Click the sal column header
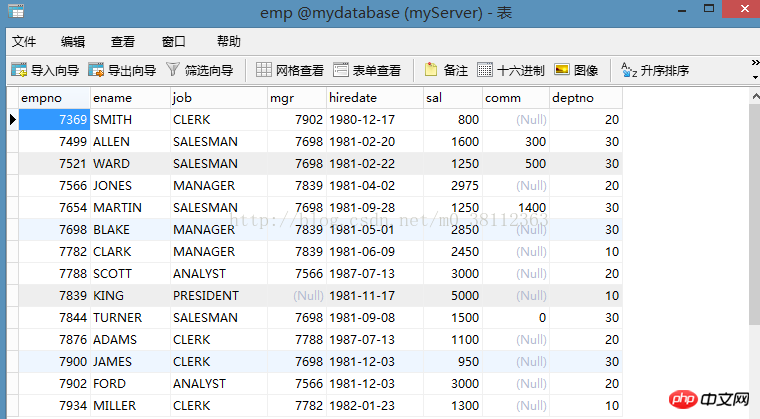Image resolution: width=760 pixels, height=419 pixels. [453, 98]
